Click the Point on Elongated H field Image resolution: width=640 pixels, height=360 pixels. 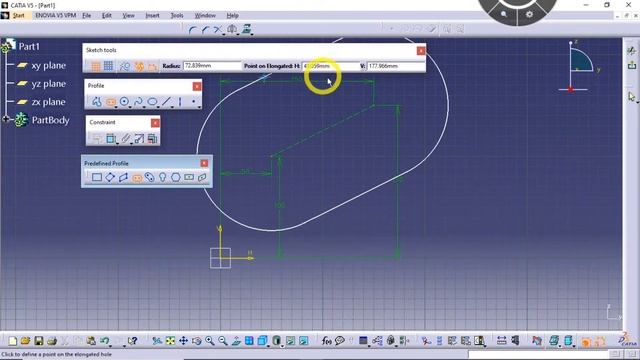330,66
